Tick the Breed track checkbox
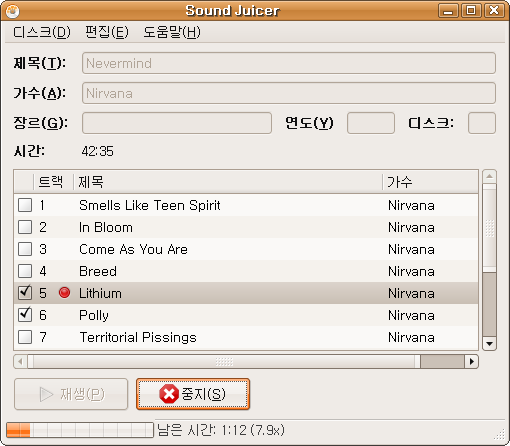 tap(25, 271)
